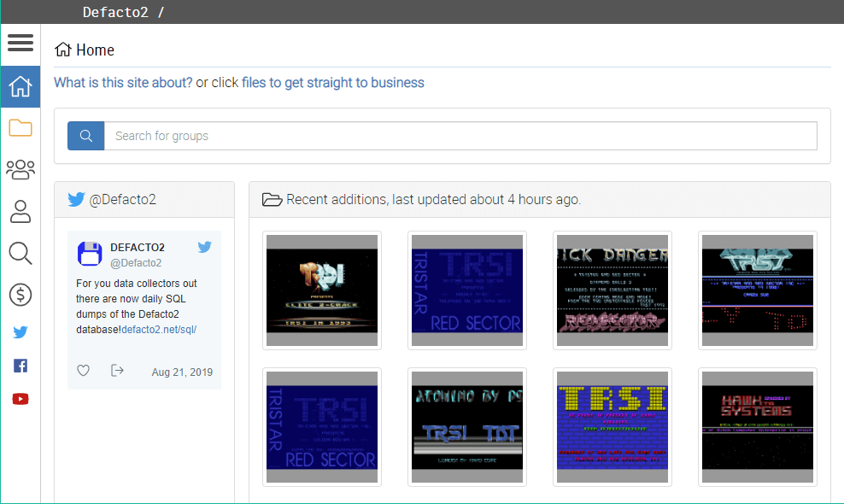Click the dollar sign icon in sidebar

pyautogui.click(x=21, y=295)
